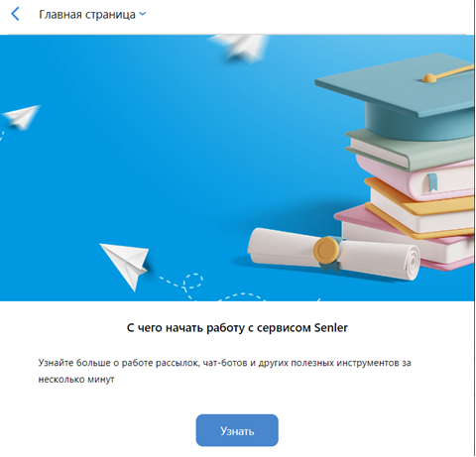Click the bottom pink book of stack

click(x=407, y=238)
